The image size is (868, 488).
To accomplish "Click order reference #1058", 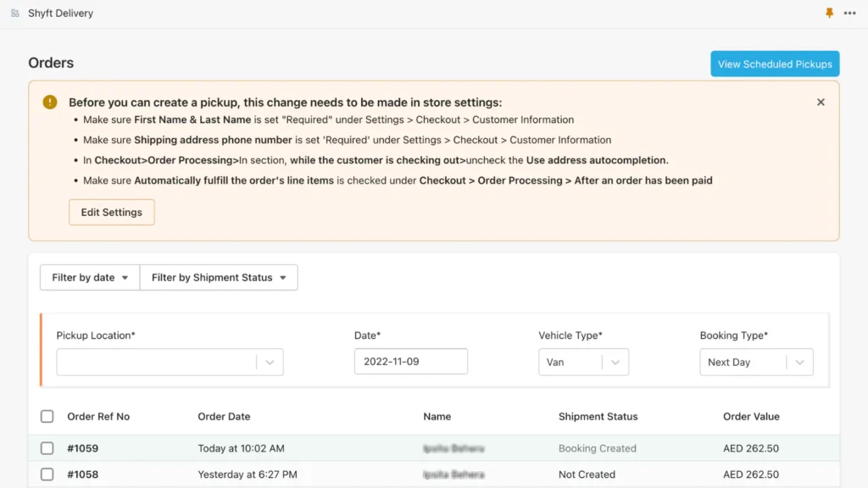I will (82, 474).
